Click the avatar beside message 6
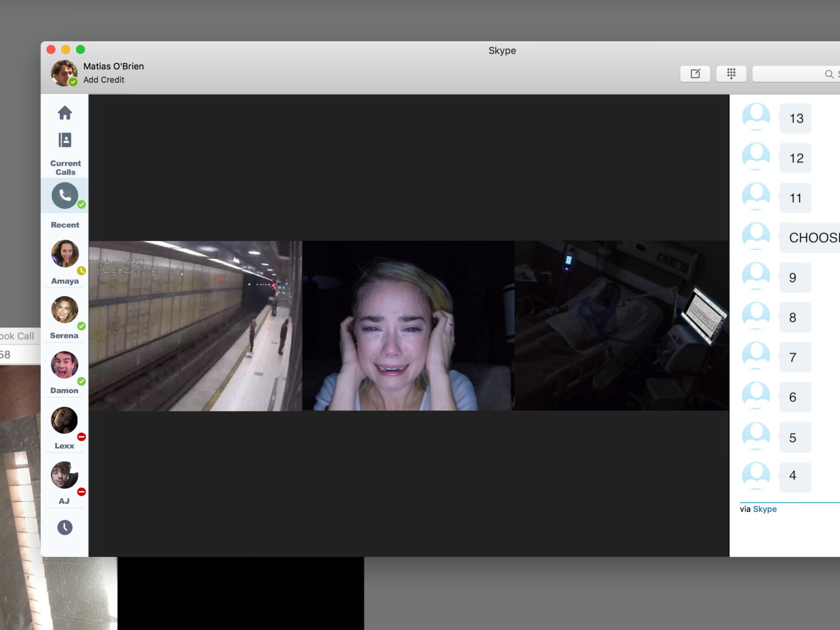840x630 pixels. (x=756, y=395)
